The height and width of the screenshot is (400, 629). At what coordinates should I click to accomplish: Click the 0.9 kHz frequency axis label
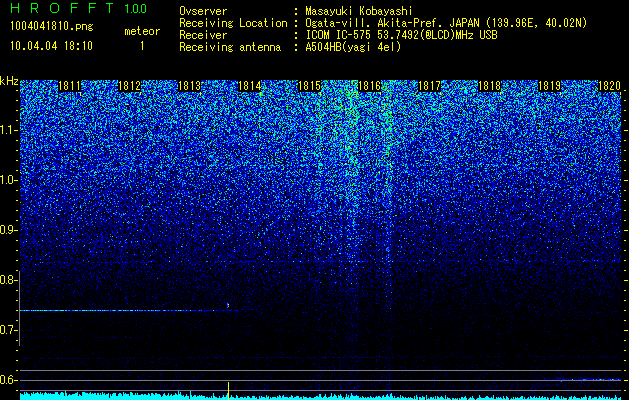(7, 230)
